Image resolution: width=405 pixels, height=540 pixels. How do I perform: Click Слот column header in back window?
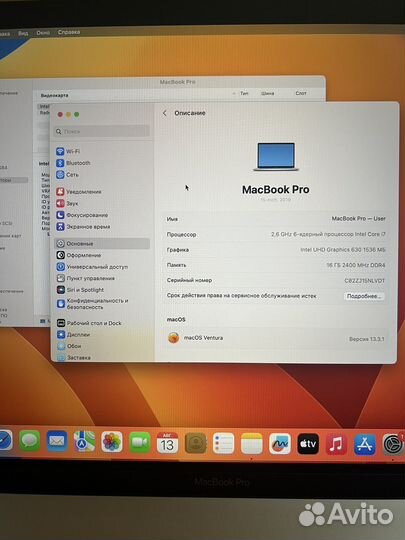[301, 93]
